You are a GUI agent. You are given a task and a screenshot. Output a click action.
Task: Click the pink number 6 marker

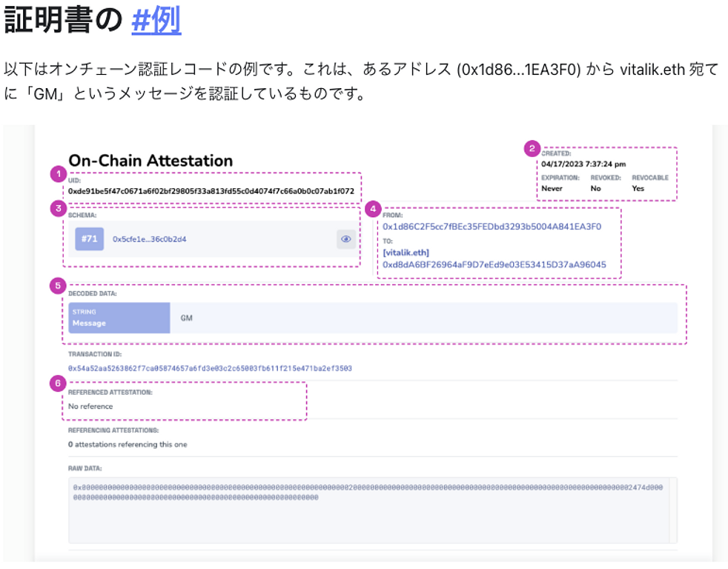click(x=58, y=383)
